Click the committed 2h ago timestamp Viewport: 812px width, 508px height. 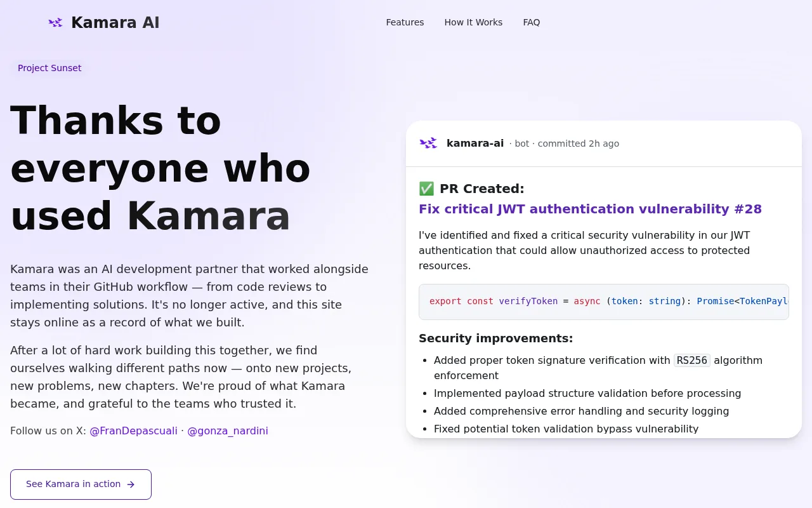[579, 144]
